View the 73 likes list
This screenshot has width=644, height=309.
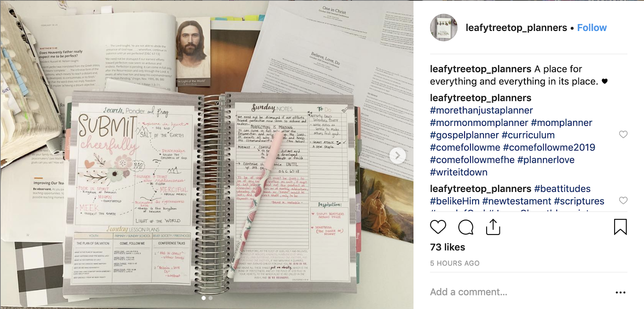coord(448,247)
